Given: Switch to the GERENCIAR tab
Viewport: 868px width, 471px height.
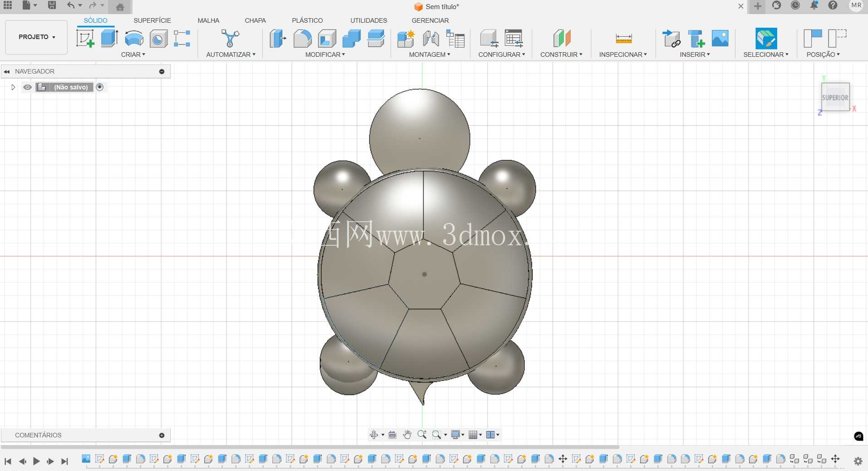Looking at the screenshot, I should (430, 20).
